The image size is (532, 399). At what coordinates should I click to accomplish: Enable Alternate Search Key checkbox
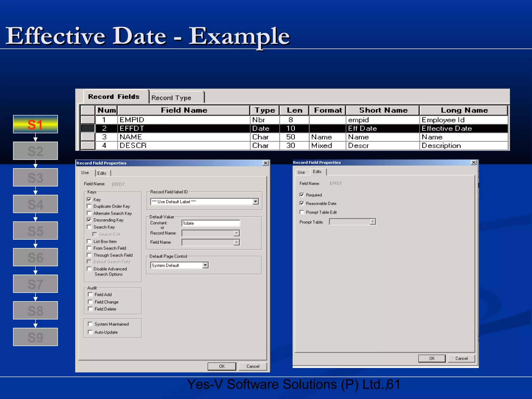click(89, 213)
